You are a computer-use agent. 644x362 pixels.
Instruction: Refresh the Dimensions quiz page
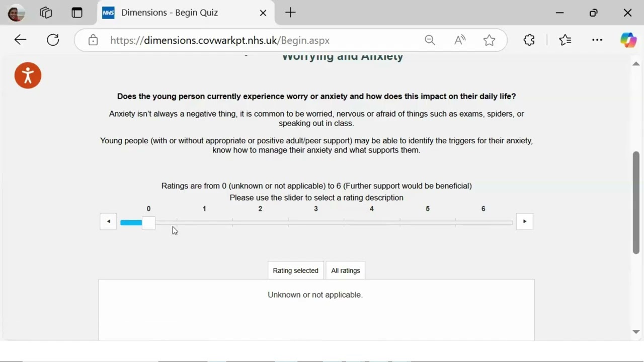[53, 40]
